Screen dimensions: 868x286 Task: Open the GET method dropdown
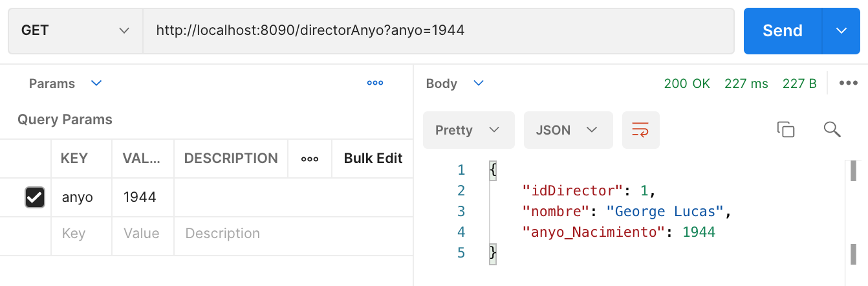75,30
